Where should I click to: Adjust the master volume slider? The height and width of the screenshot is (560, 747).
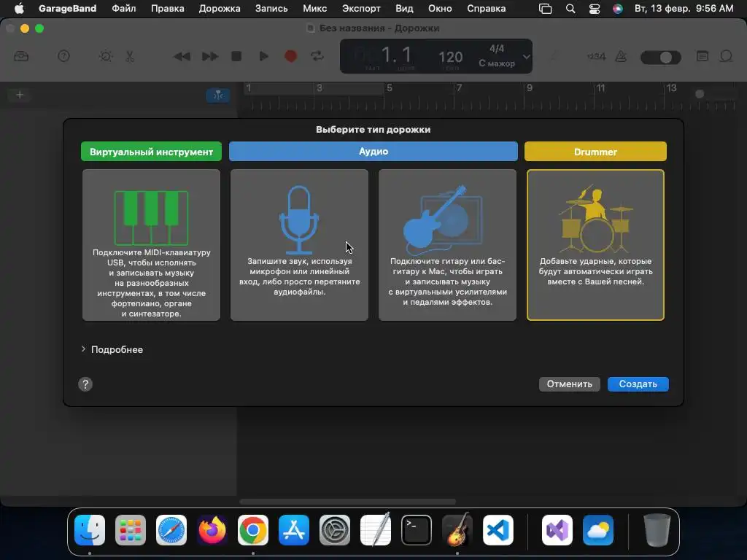660,58
